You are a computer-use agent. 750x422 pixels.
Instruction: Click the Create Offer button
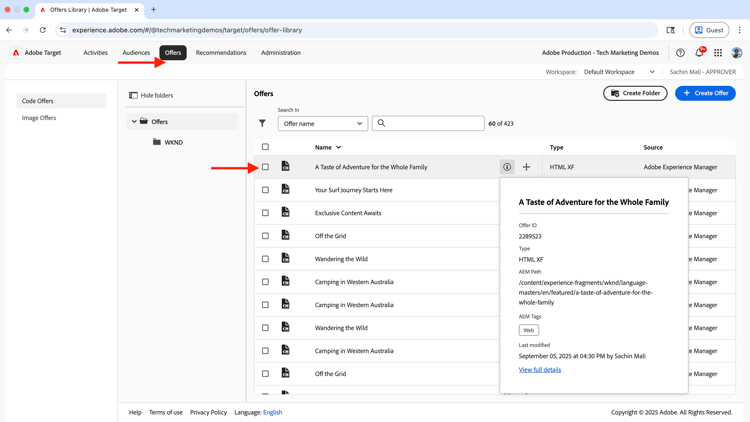pyautogui.click(x=705, y=93)
